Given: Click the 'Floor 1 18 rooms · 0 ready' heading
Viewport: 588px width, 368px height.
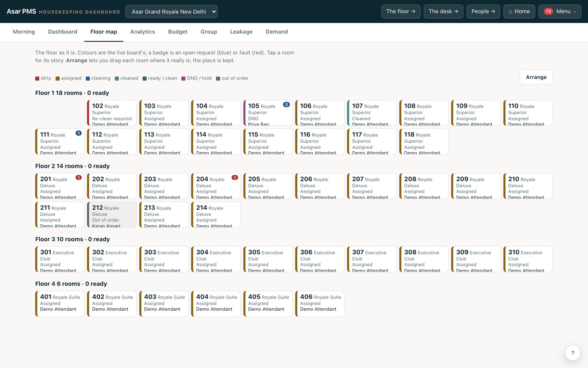Looking at the screenshot, I should 72,93.
